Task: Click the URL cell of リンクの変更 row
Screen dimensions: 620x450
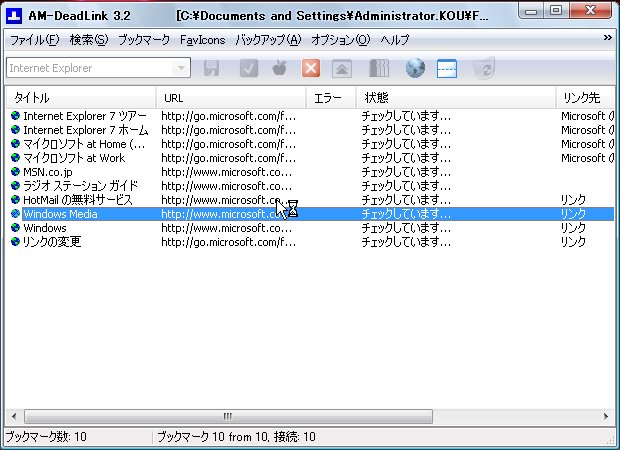Action: point(228,242)
